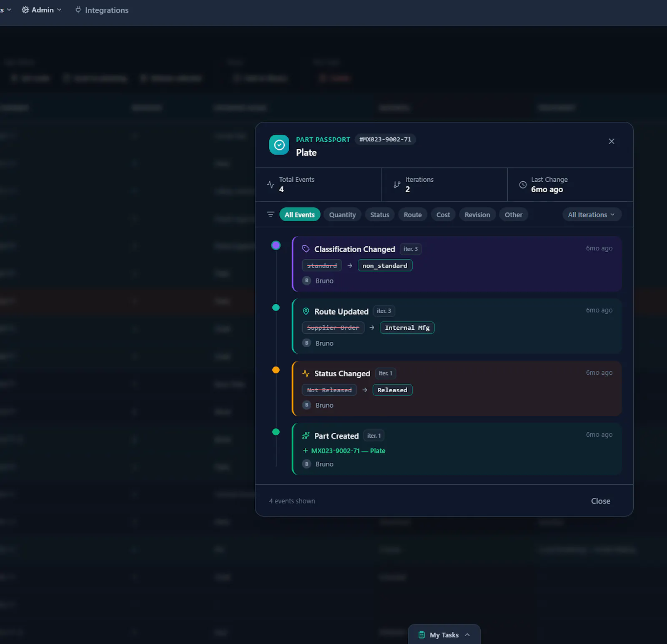The height and width of the screenshot is (644, 667).
Task: Click the tag icon on Classification Changed
Action: pyautogui.click(x=306, y=249)
